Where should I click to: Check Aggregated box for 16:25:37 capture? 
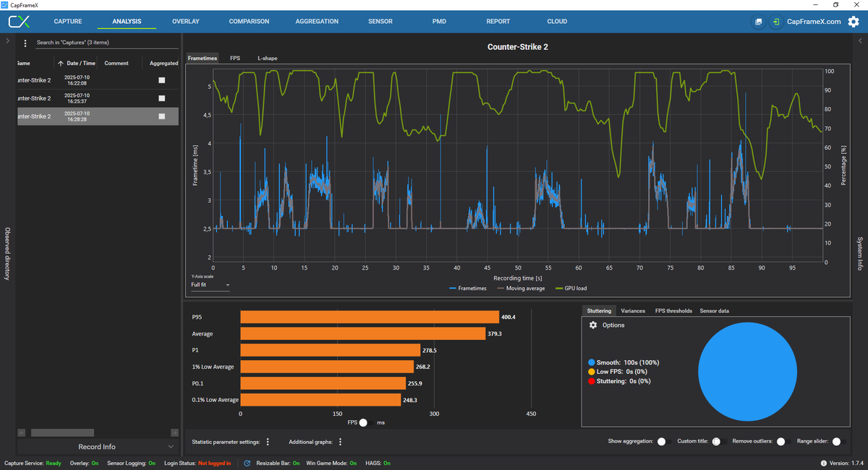(x=162, y=98)
